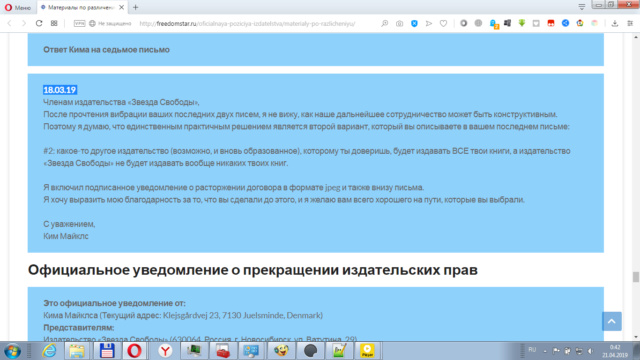Image resolution: width=640 pixels, height=360 pixels.
Task: Click the scrollbar down arrow
Action: pos(636,337)
